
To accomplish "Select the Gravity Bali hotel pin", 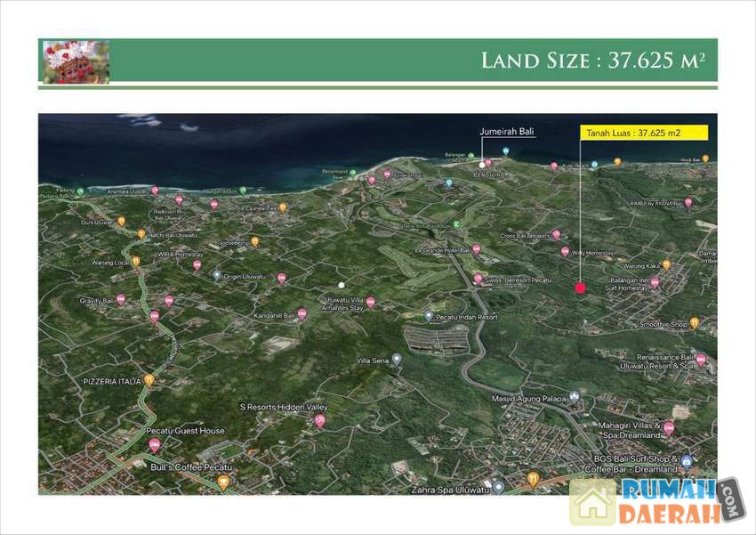I will 121,300.
